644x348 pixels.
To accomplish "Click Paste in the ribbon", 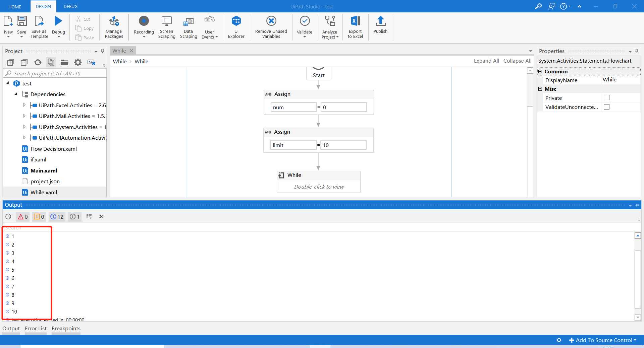I will pos(85,38).
